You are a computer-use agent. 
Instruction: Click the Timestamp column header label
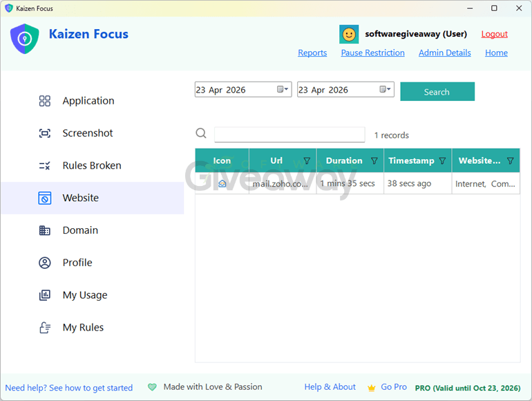click(x=411, y=160)
